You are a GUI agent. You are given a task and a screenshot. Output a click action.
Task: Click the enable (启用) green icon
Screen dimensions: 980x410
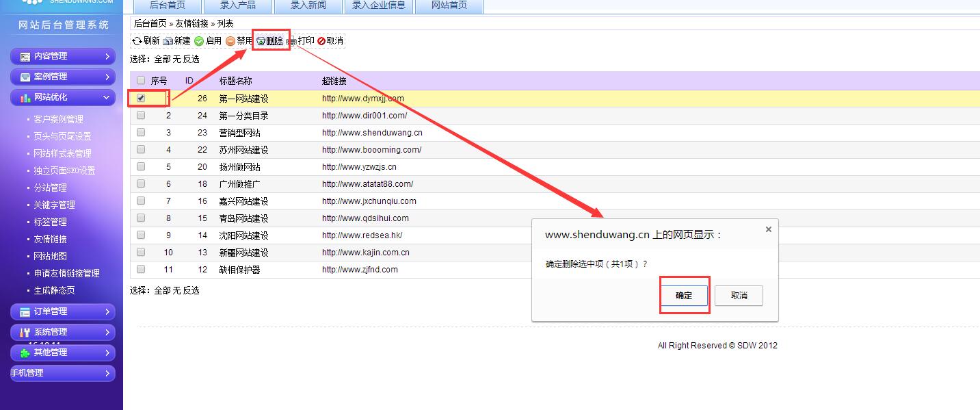(x=199, y=41)
